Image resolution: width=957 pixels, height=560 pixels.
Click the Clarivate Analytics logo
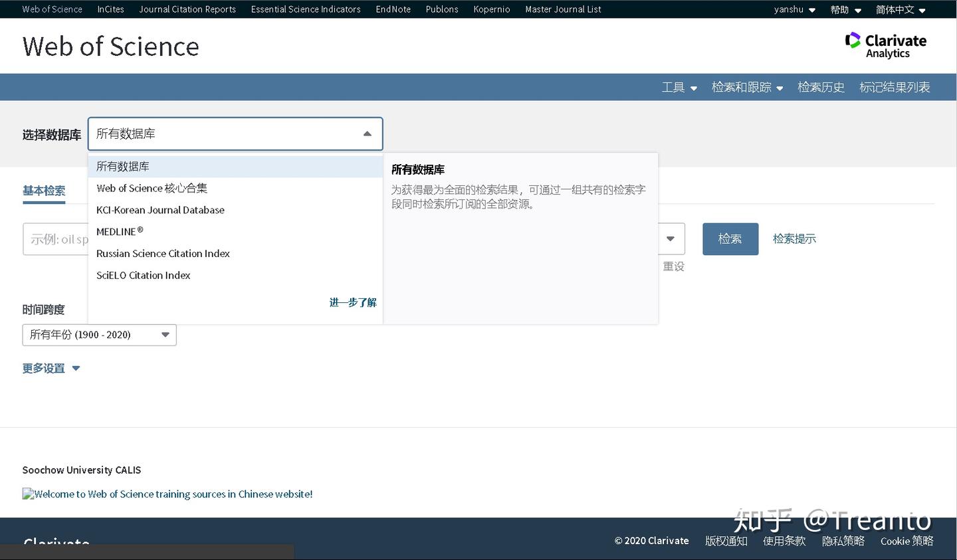[x=885, y=44]
